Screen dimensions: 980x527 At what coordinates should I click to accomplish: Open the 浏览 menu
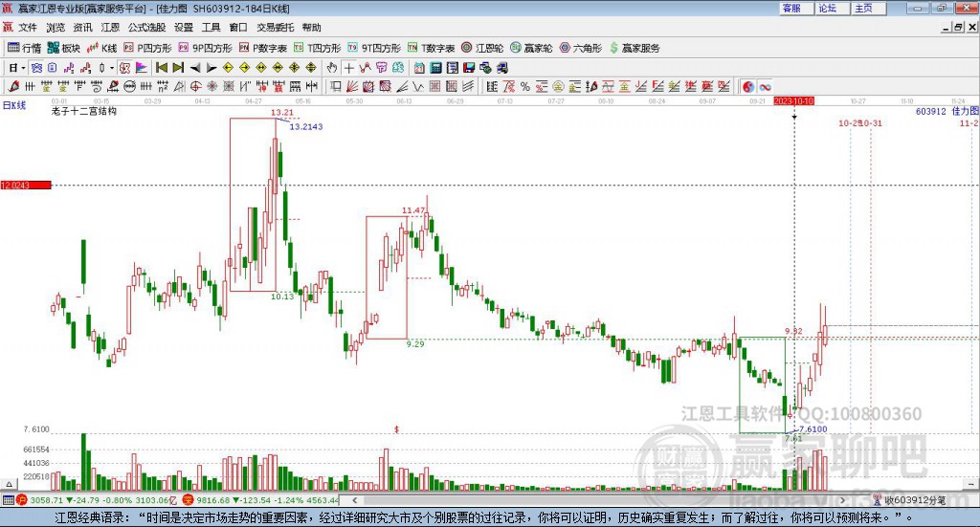click(55, 28)
